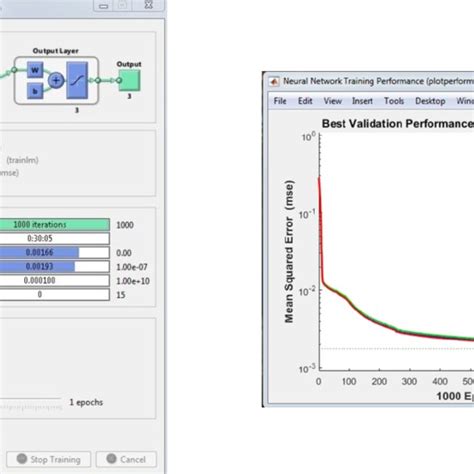Click the 1.00e-07 gradient limit value

point(132,267)
